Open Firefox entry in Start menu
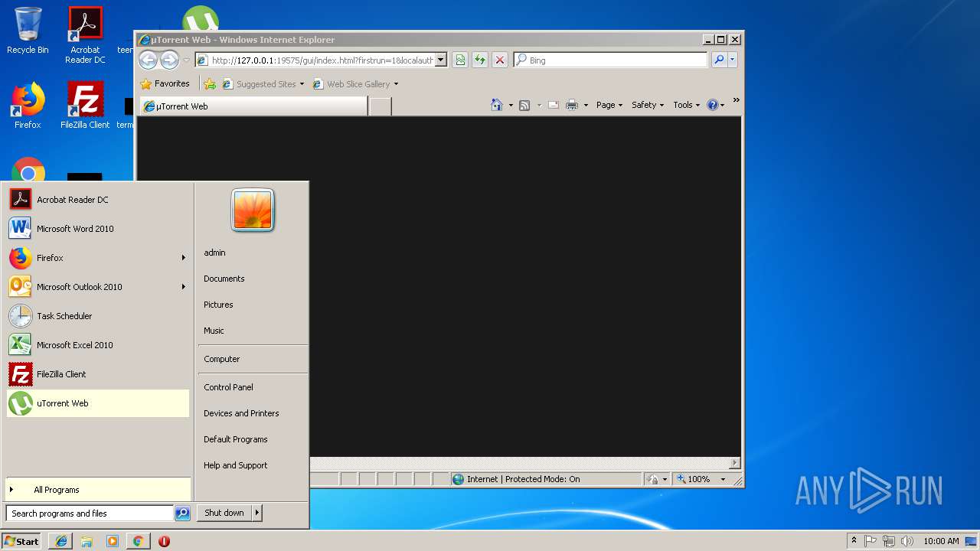980x551 pixels. (x=97, y=258)
